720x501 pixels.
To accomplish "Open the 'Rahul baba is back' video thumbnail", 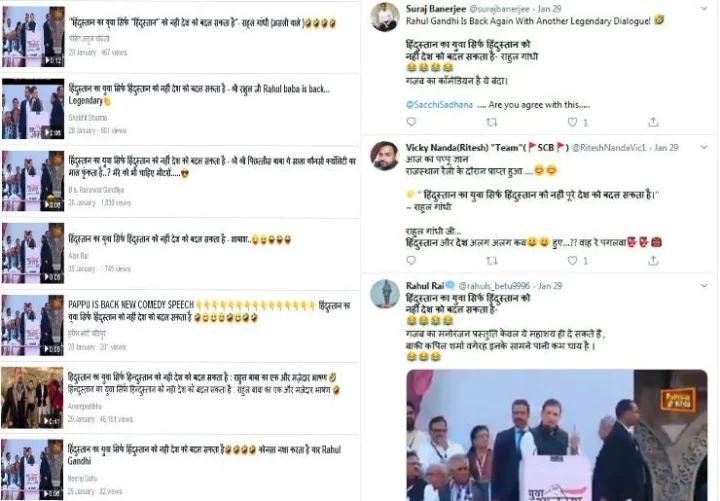I will click(33, 109).
